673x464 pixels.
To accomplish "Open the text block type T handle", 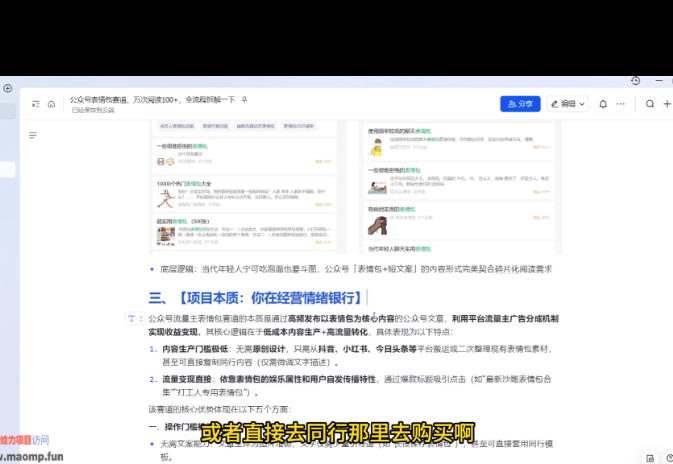I will point(131,318).
